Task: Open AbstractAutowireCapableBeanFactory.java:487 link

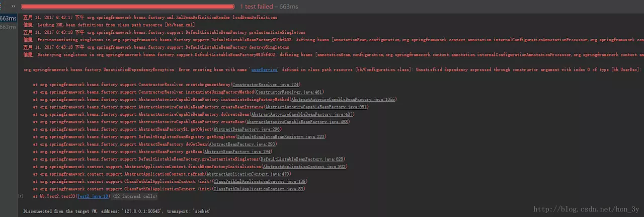Action: (301, 114)
